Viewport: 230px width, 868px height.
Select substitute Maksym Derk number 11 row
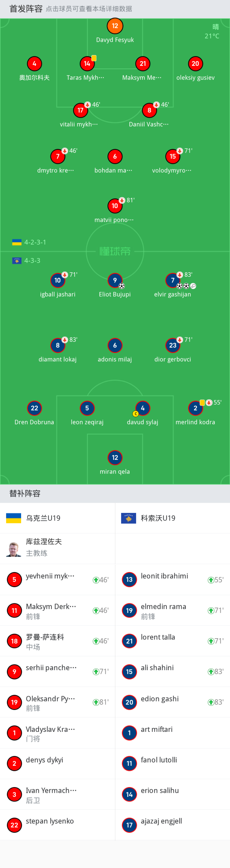pos(57,610)
